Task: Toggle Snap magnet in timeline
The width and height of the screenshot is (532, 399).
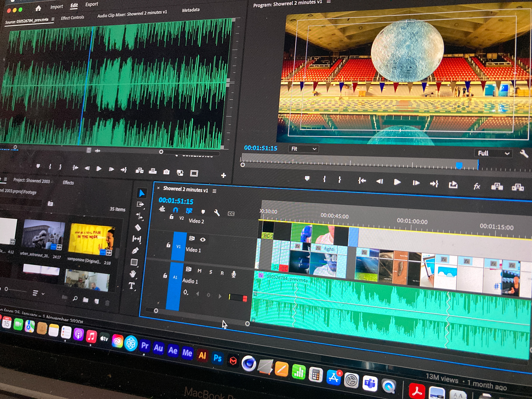Action: (176, 210)
